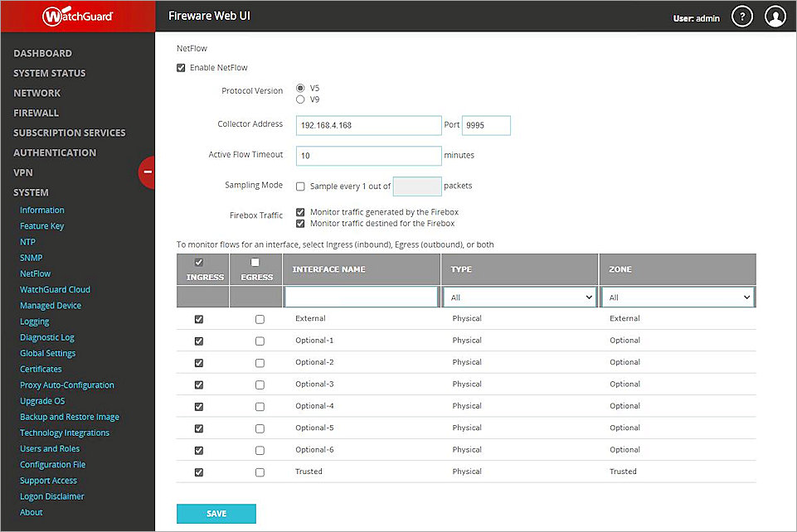Uncheck the Enable NetFlow checkbox
Image resolution: width=797 pixels, height=532 pixels.
pyautogui.click(x=181, y=67)
